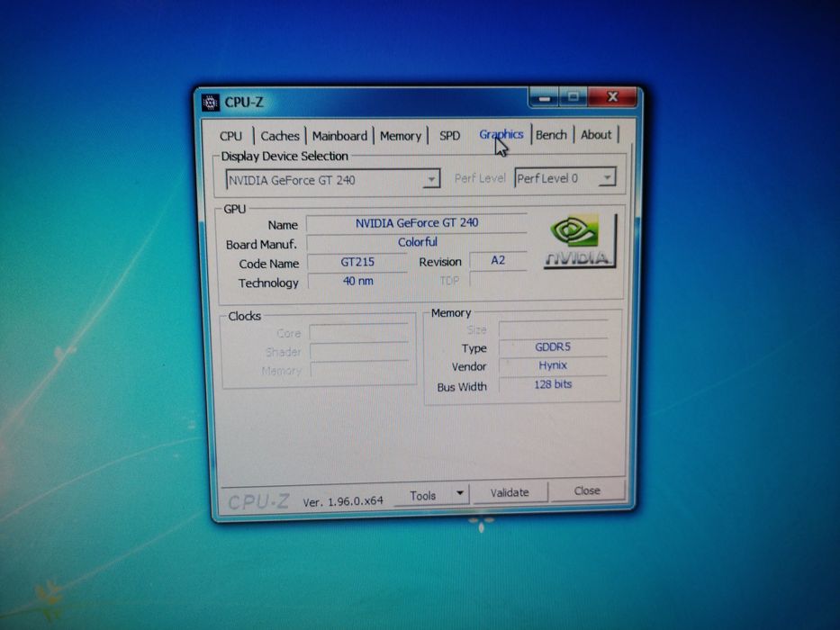Click the empty TDP field
Viewport: 840px width, 630px height.
click(498, 280)
